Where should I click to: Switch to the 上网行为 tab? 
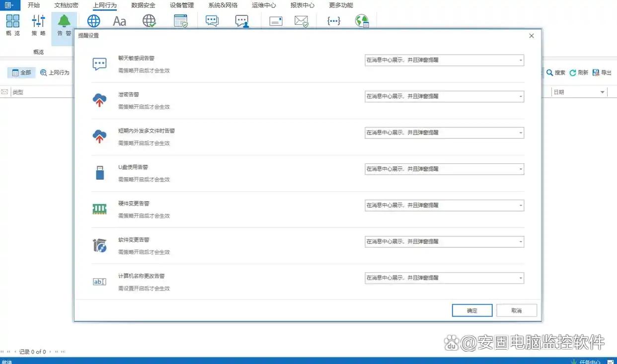(x=105, y=5)
